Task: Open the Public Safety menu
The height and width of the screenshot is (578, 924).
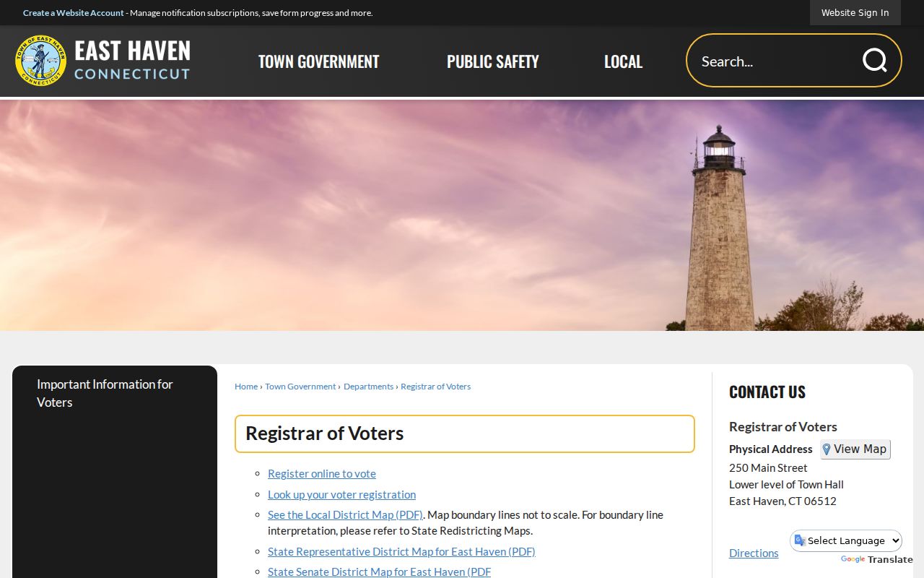Action: pos(493,61)
